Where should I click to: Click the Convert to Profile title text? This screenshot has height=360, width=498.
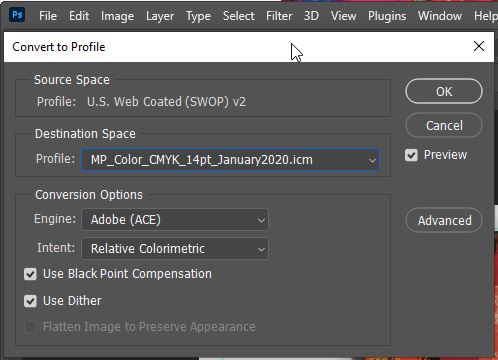(x=59, y=47)
